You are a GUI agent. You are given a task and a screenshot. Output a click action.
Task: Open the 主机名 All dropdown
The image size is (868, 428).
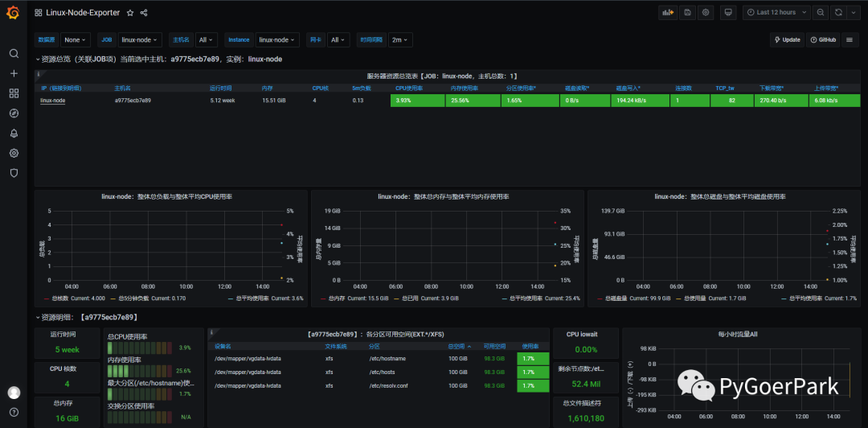pos(207,40)
